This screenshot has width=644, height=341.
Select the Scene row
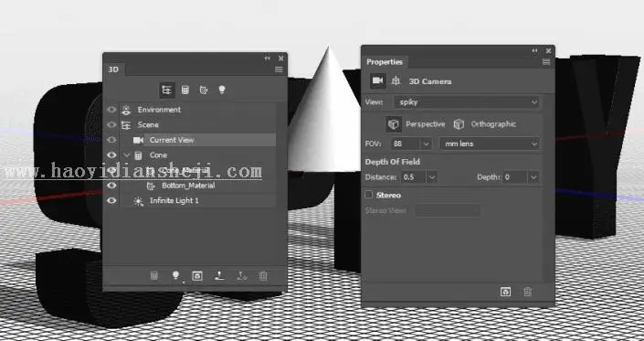click(x=198, y=125)
